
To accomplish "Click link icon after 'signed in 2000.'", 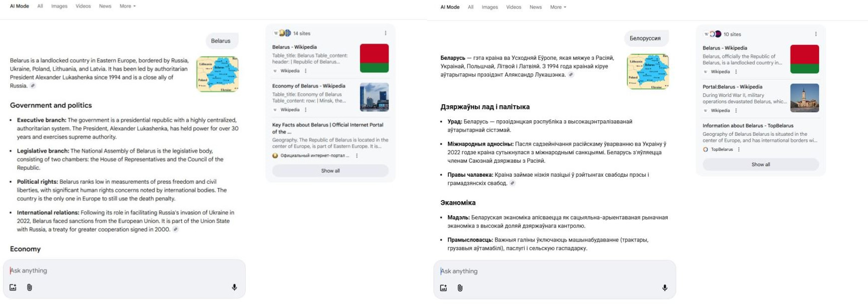I will click(x=175, y=230).
